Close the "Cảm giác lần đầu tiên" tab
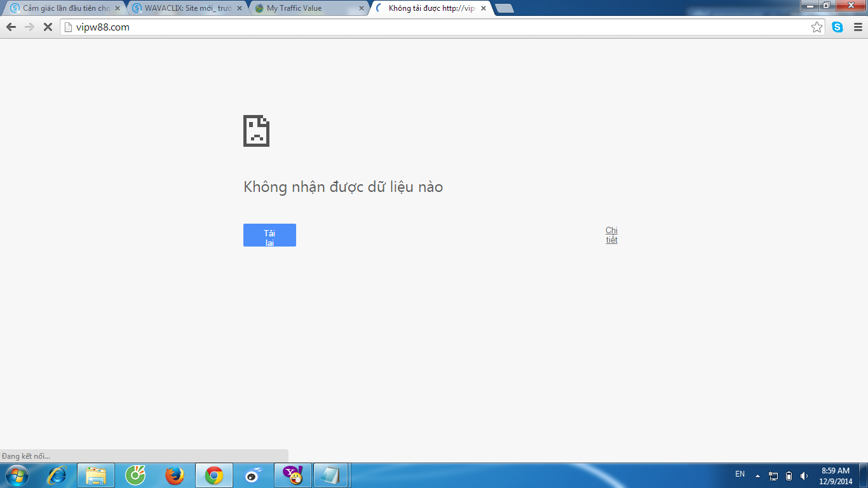Image resolution: width=868 pixels, height=488 pixels. (117, 8)
